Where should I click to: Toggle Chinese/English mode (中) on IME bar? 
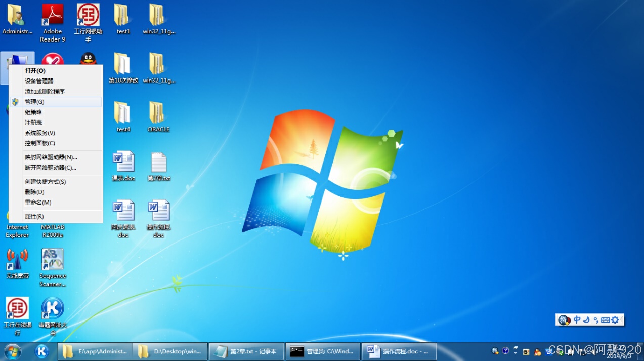click(577, 320)
